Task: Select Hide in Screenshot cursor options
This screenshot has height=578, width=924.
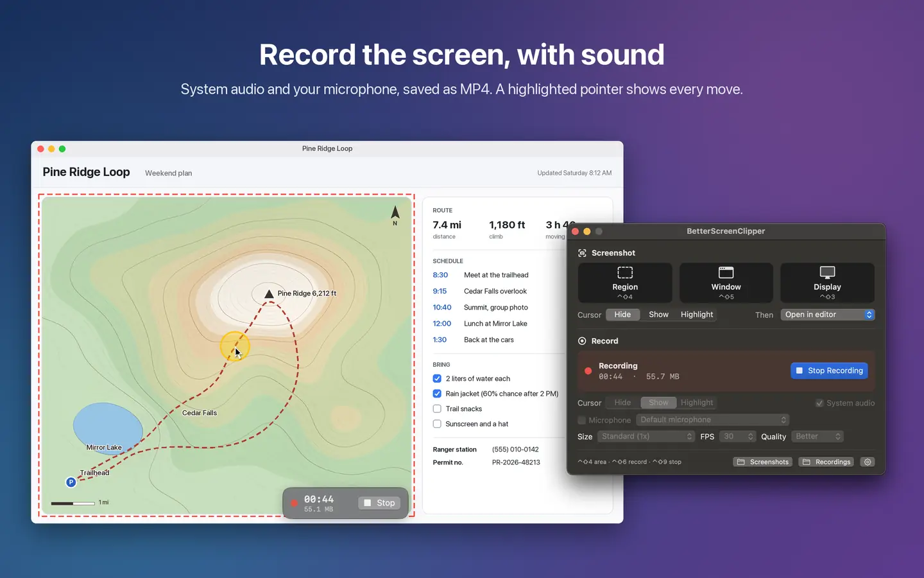Action: [622, 315]
